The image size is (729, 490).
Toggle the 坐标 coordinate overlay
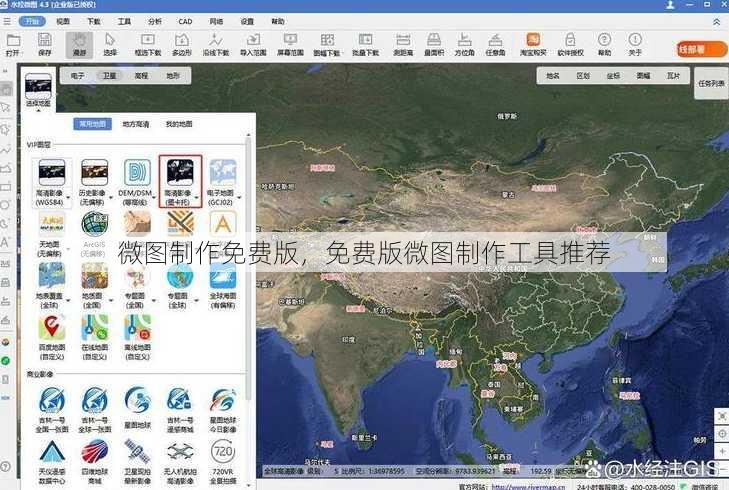613,76
